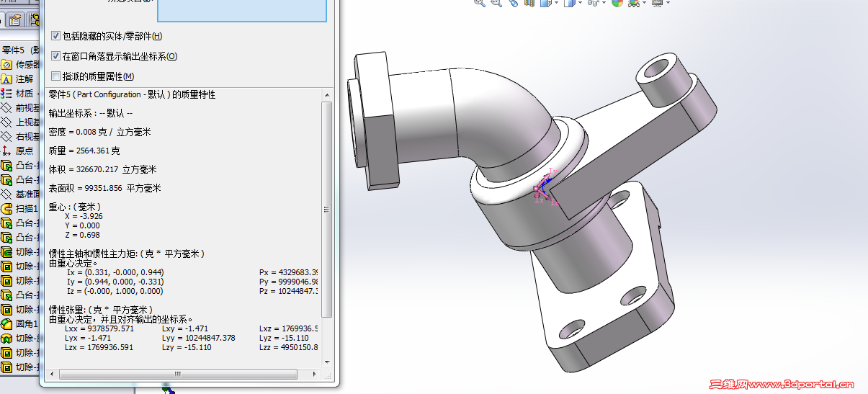Click the selected items list box

point(242,10)
